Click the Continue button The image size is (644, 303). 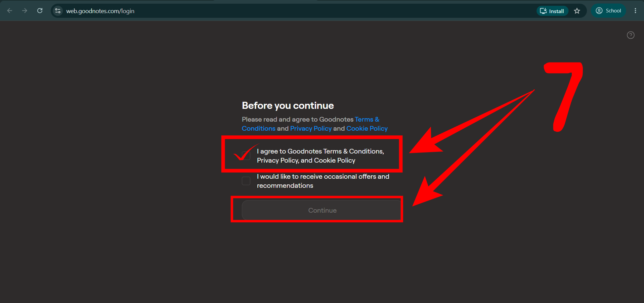click(x=322, y=210)
